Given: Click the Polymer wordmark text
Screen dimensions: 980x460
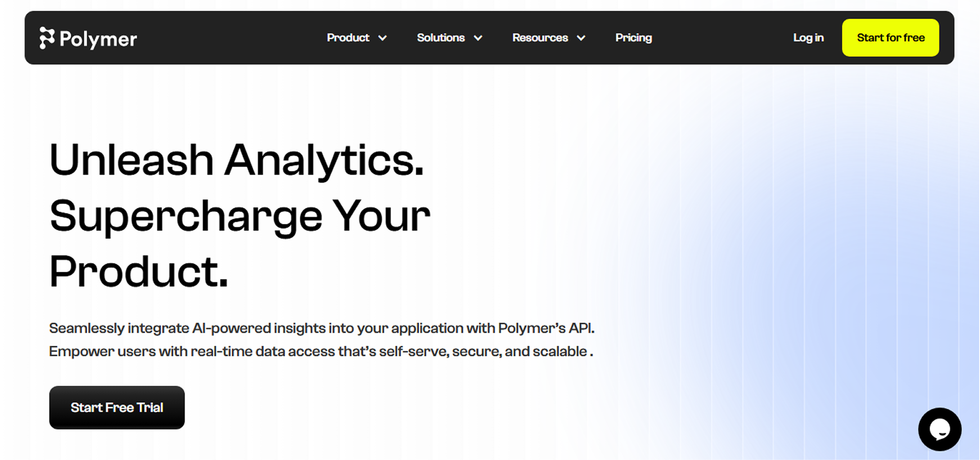Looking at the screenshot, I should [x=98, y=39].
